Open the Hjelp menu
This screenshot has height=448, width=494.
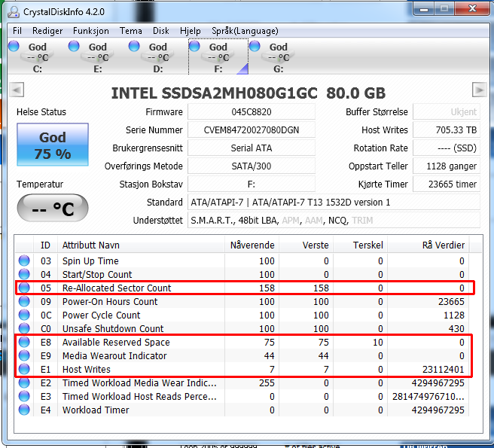pos(190,31)
